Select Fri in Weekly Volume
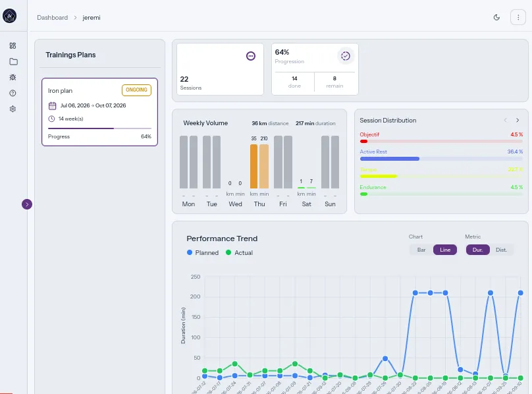This screenshot has width=532, height=394. [x=283, y=204]
